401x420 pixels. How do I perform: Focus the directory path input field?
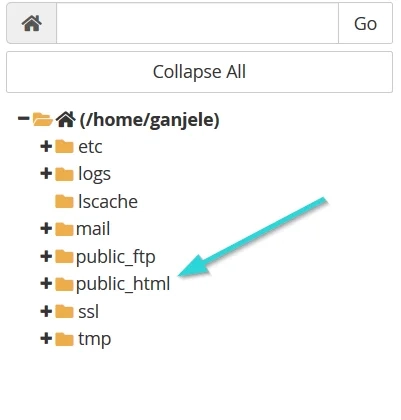click(x=197, y=23)
